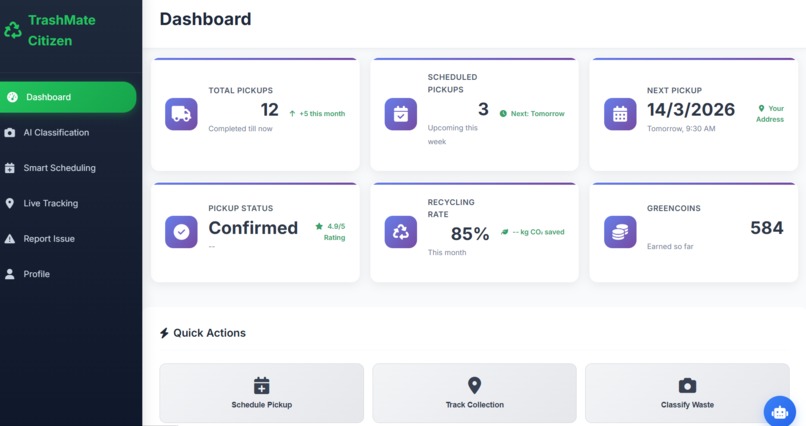
Task: Click the coins icon on Greencoins card
Action: tap(620, 232)
